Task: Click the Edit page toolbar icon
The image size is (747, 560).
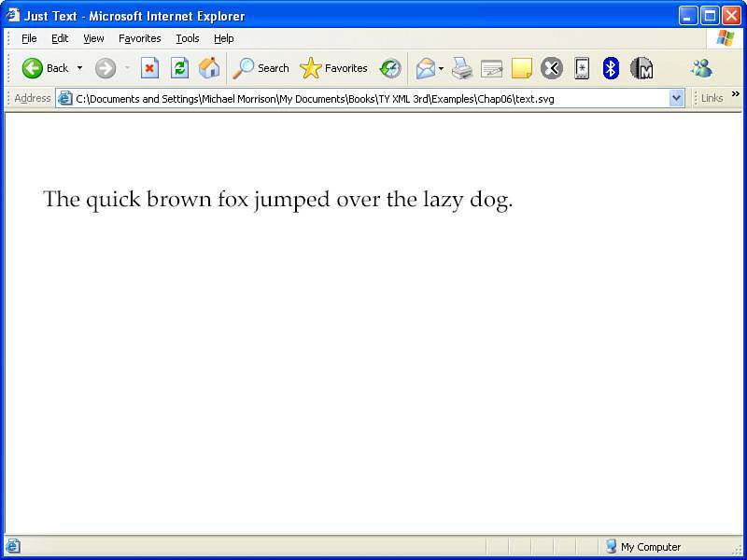Action: click(x=492, y=68)
